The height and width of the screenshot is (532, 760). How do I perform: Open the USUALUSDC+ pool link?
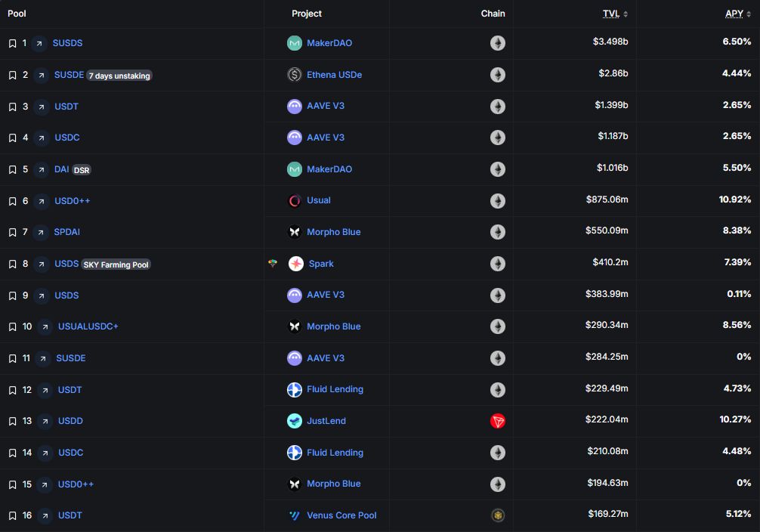coord(88,326)
